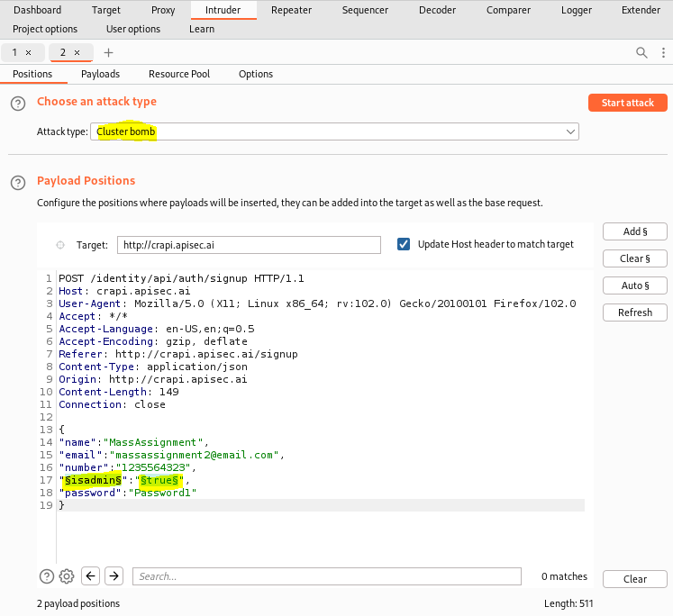673x616 pixels.
Task: Click target crosshair icon beside Target label
Action: (x=60, y=245)
